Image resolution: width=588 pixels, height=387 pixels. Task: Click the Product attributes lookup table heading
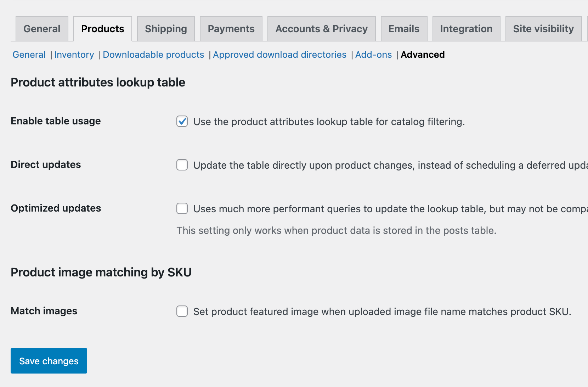[98, 82]
